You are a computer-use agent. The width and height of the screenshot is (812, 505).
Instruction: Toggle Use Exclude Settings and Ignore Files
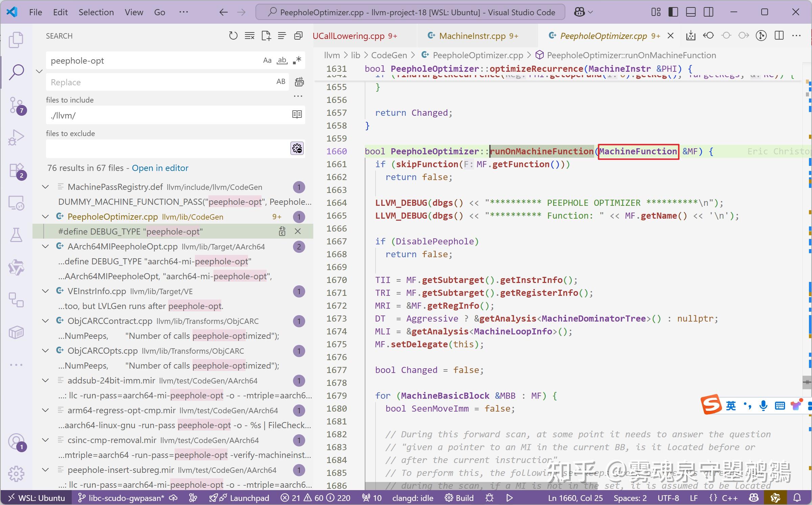click(x=297, y=149)
